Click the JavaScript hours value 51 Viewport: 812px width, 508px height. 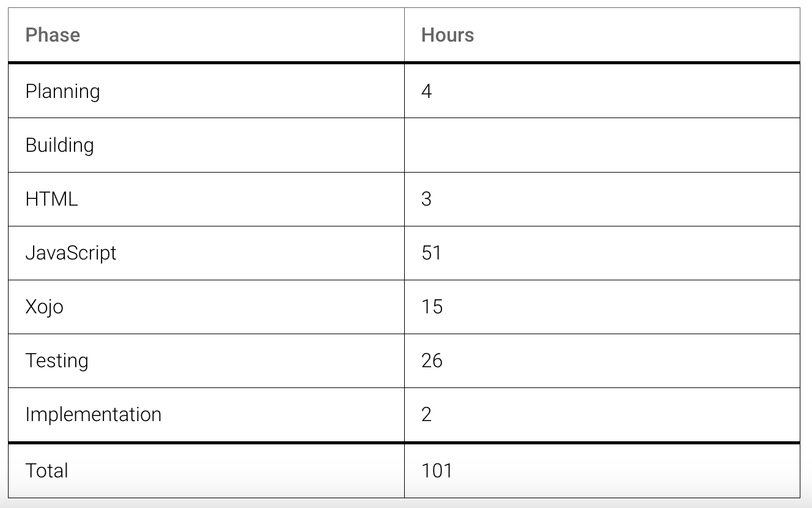coord(431,253)
